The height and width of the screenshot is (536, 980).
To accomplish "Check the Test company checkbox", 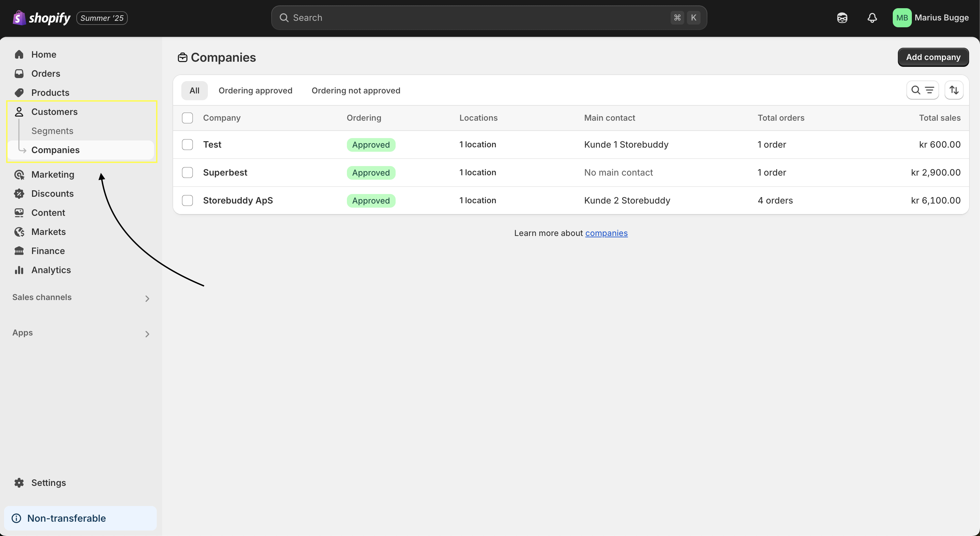I will click(x=187, y=145).
